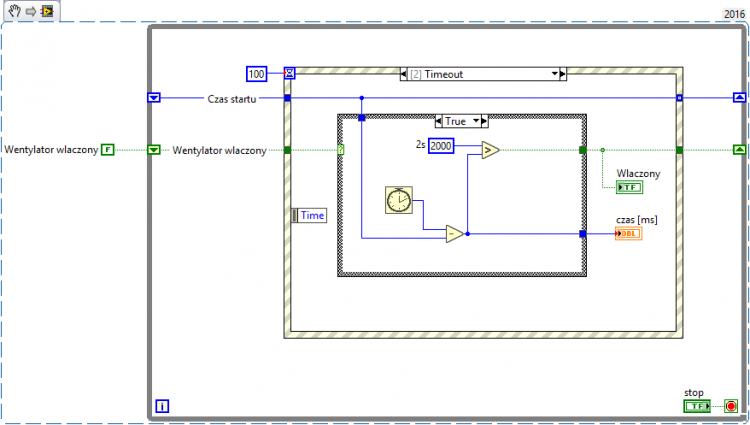This screenshot has height=425, width=750.
Task: Click the event timeout hourglass terminal
Action: tap(289, 73)
